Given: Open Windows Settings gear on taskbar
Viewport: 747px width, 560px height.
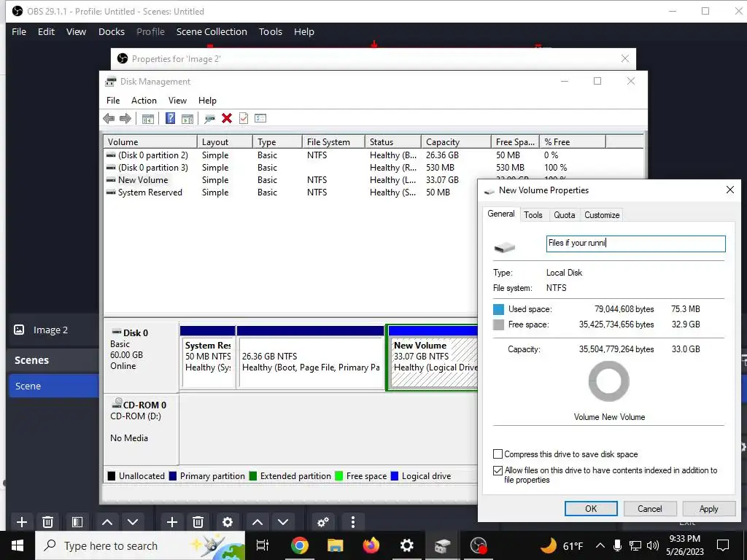Looking at the screenshot, I should pos(407,545).
